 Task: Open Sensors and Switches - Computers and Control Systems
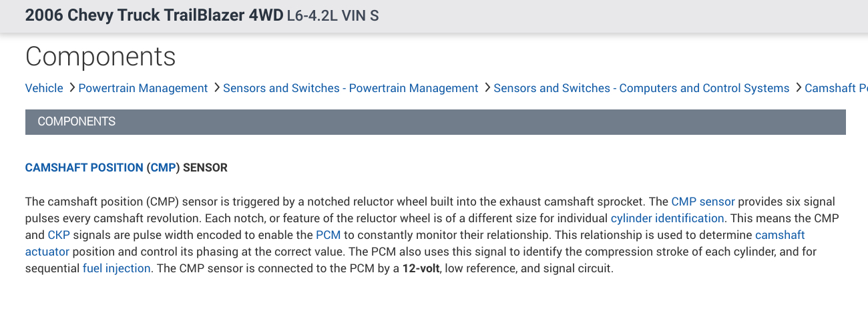click(x=641, y=88)
